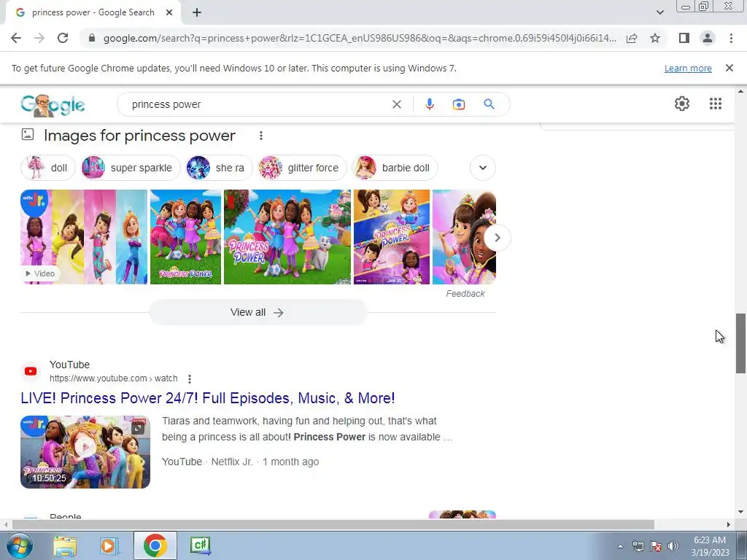
Task: Open more options for YouTube result
Action: point(189,378)
